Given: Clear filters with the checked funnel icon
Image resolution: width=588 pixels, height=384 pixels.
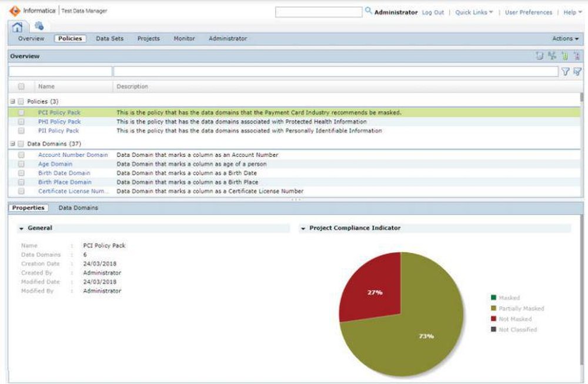Looking at the screenshot, I should pos(577,71).
